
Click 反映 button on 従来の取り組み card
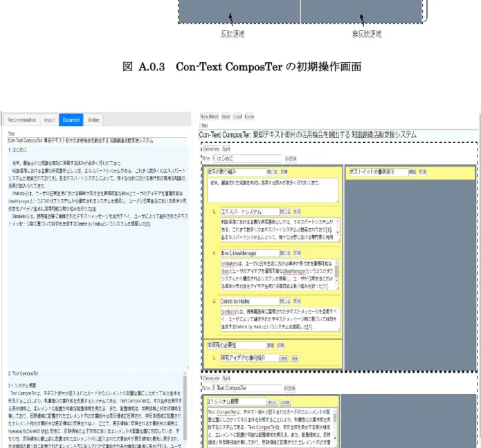[x=284, y=172]
